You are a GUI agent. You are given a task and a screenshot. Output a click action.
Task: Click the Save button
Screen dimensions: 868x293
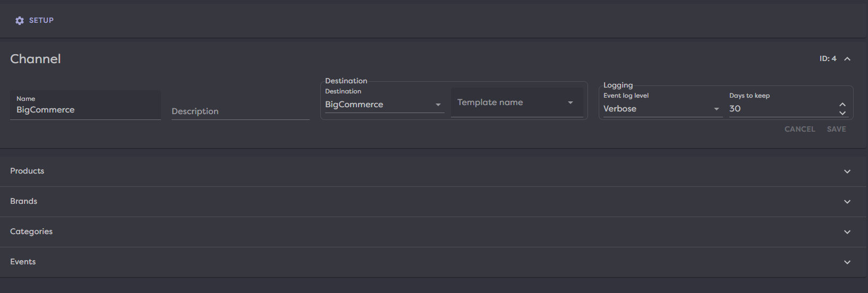pyautogui.click(x=836, y=129)
